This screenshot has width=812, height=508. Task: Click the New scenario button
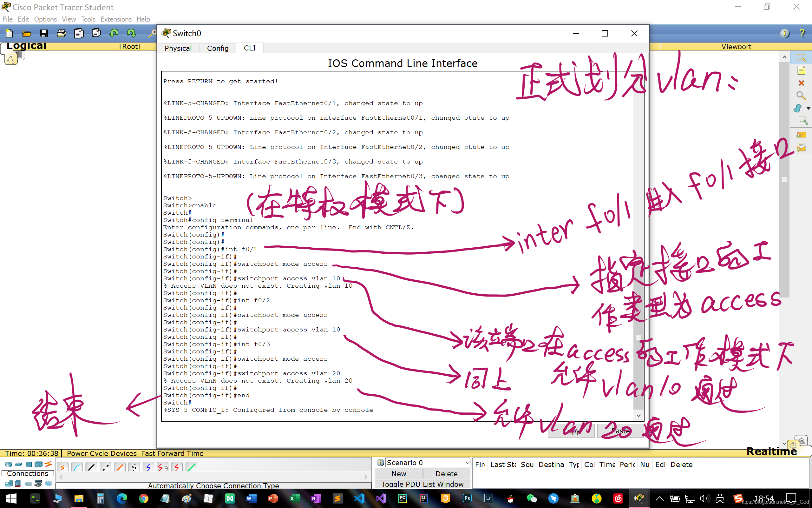399,473
